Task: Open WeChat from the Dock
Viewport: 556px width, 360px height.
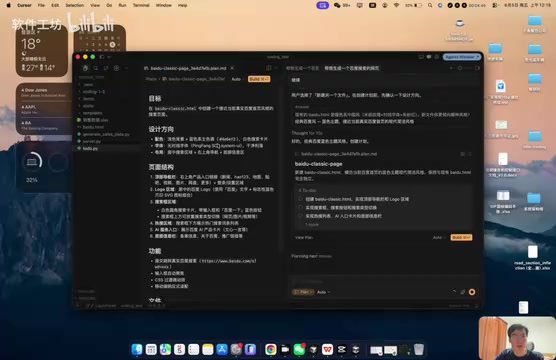Action: pos(299,350)
